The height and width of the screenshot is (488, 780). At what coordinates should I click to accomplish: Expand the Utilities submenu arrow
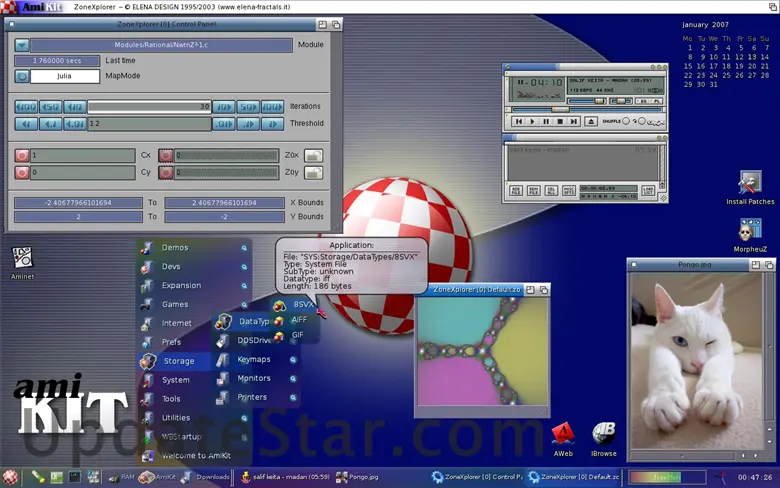pos(244,418)
